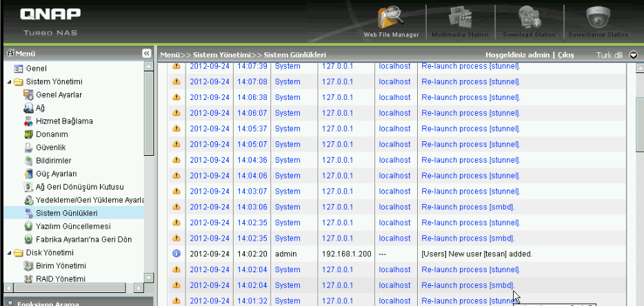Open the Turk dili language dropdown
The width and height of the screenshot is (644, 306).
click(633, 55)
